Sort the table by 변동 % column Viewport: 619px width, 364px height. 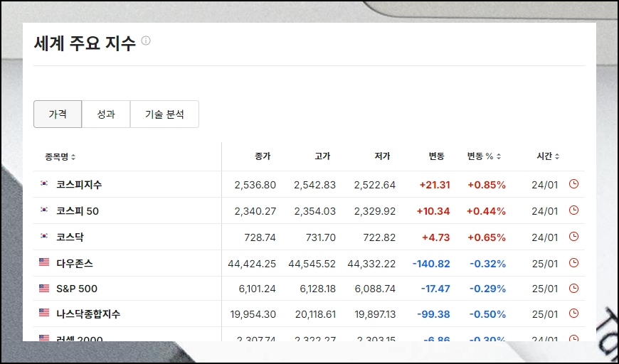(484, 156)
